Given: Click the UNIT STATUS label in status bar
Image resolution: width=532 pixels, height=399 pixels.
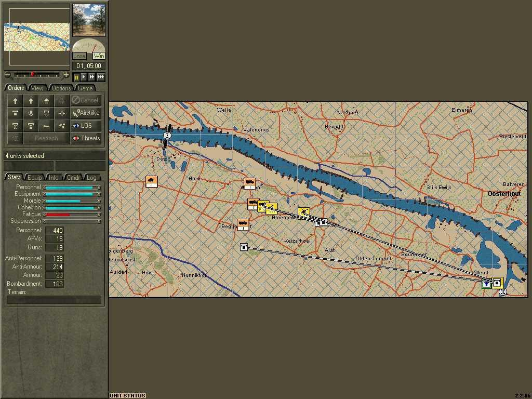Looking at the screenshot, I should pos(128,395).
